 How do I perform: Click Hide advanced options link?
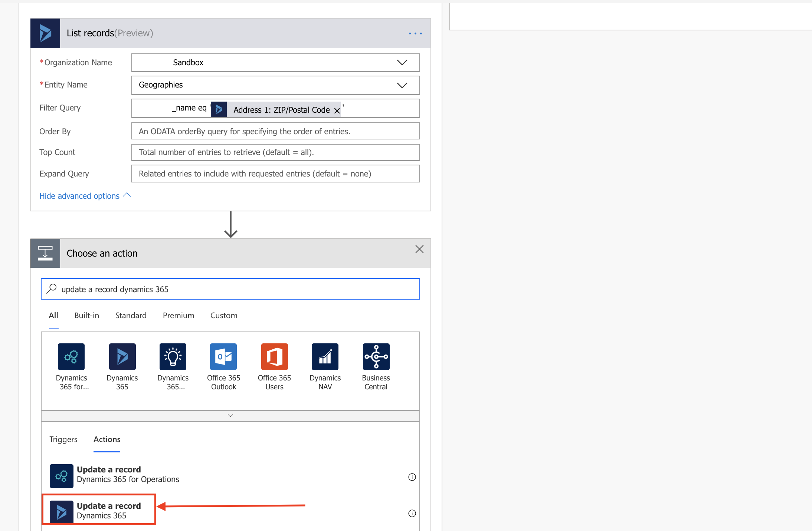(x=79, y=196)
